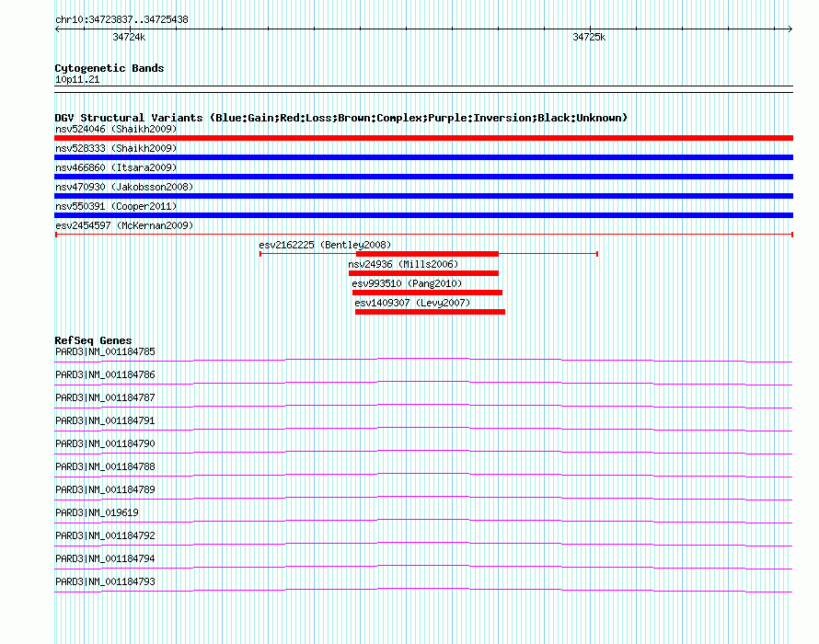Open the esv1409307 (Levy2007) variant label

click(x=412, y=303)
